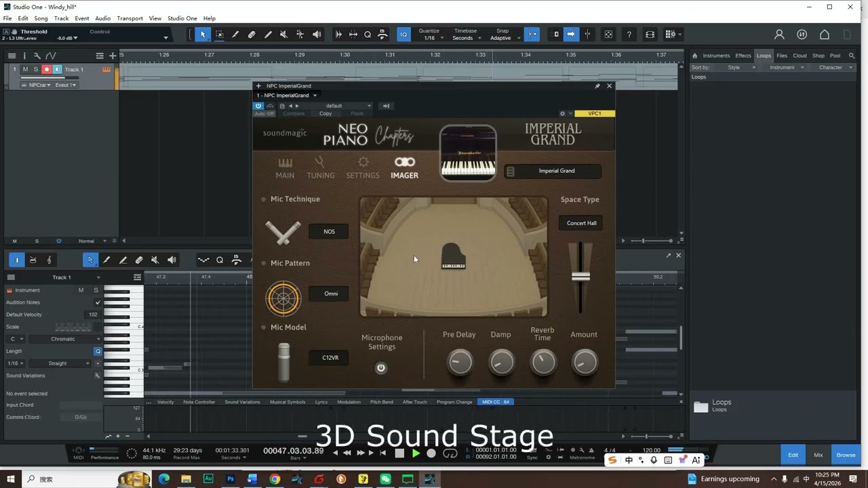Image resolution: width=868 pixels, height=488 pixels.
Task: Switch to drum editor view icon
Action: coord(33,260)
